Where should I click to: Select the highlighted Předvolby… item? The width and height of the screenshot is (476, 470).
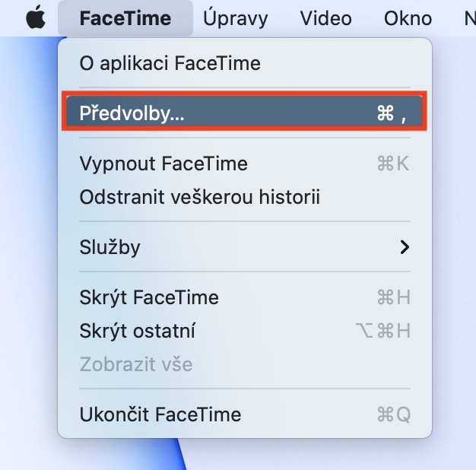point(245,113)
